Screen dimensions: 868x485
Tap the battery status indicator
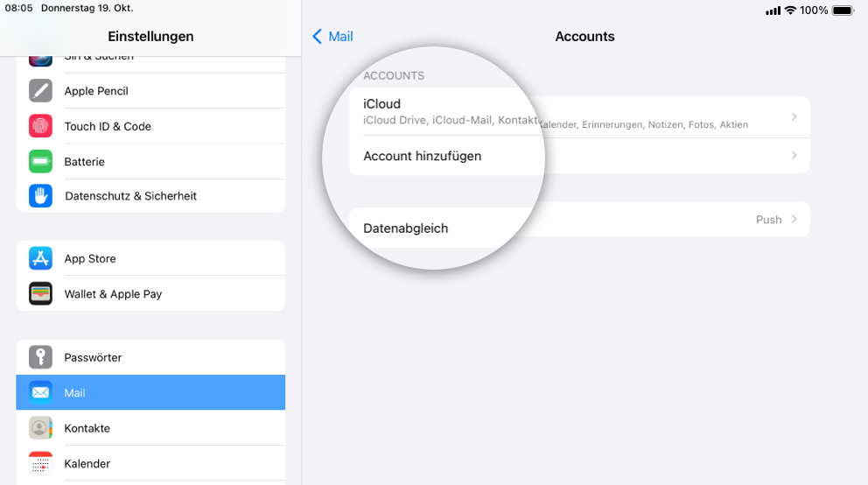(x=843, y=11)
